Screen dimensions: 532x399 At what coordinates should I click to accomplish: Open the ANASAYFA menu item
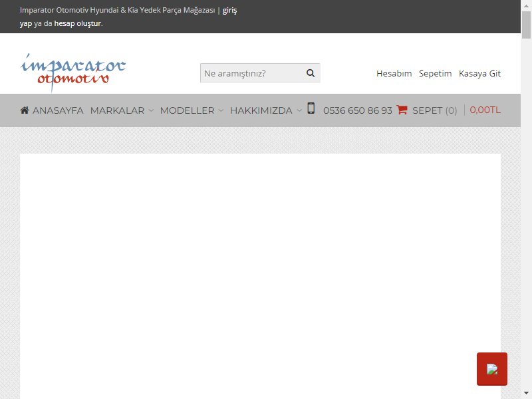coord(52,110)
